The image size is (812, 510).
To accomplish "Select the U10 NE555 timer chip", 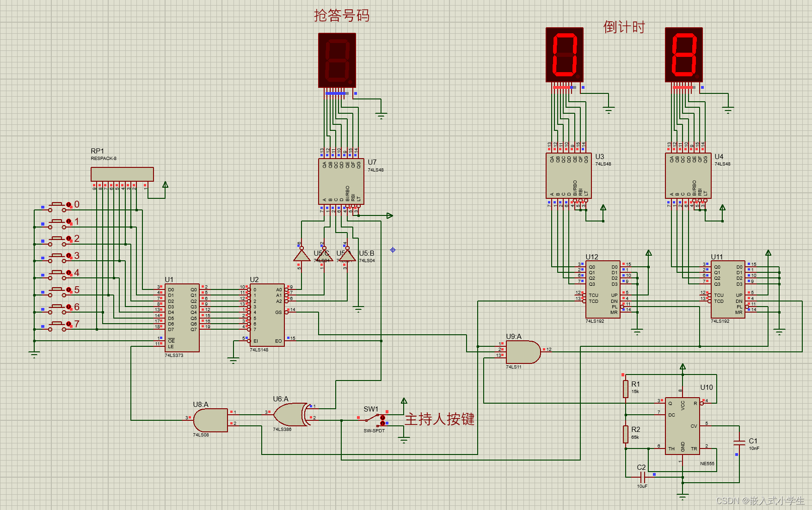I will pyautogui.click(x=683, y=426).
